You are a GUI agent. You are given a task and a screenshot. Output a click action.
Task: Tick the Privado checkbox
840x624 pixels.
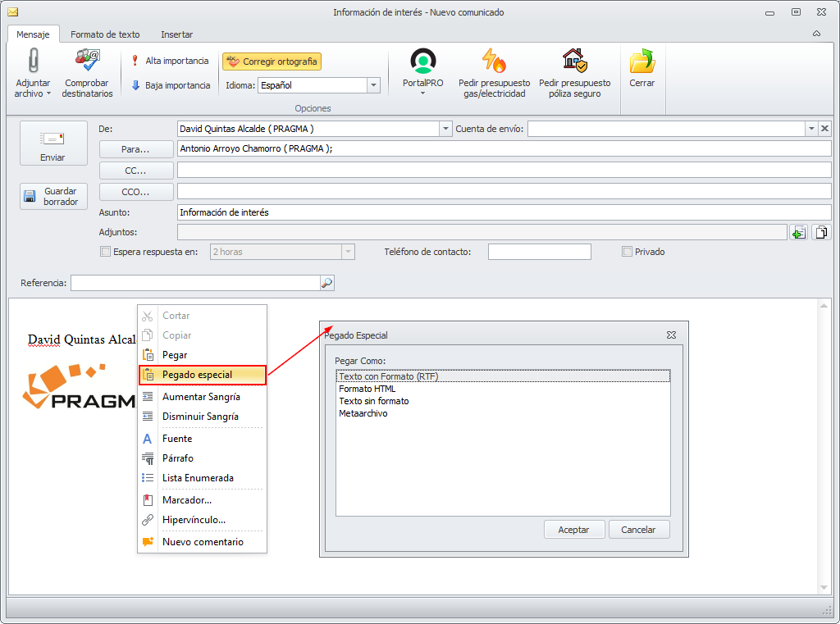(628, 252)
